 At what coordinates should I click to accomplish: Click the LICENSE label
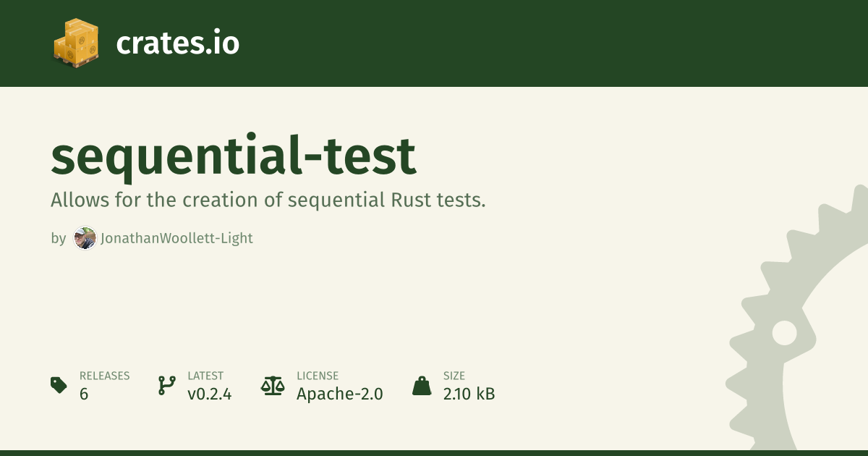[317, 376]
